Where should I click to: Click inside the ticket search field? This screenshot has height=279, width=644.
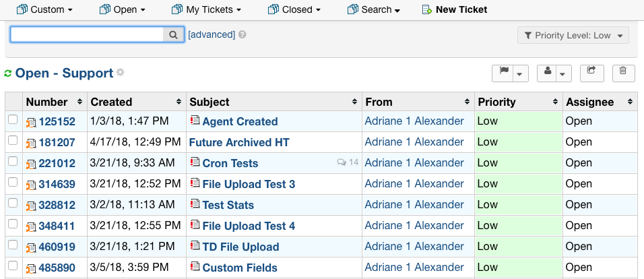87,35
